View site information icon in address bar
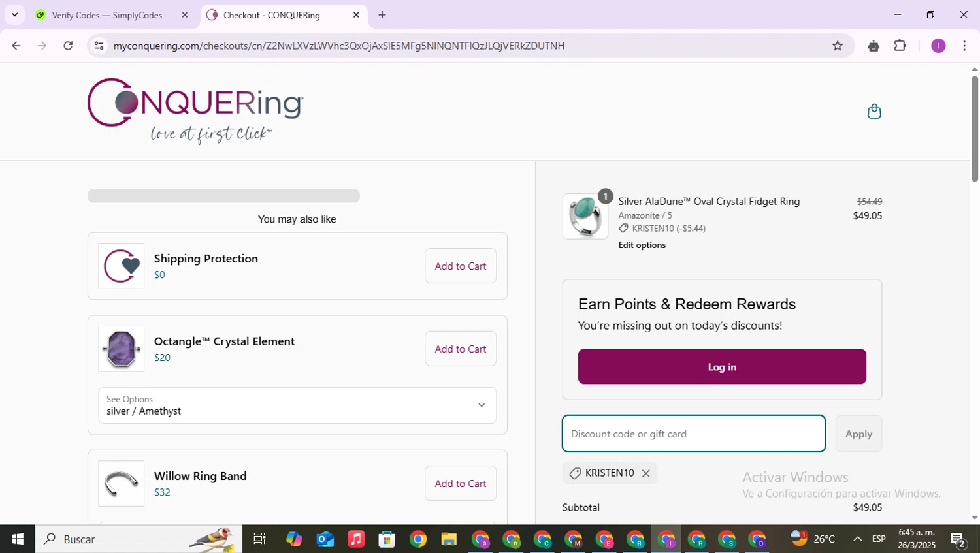The image size is (980, 553). [x=99, y=46]
